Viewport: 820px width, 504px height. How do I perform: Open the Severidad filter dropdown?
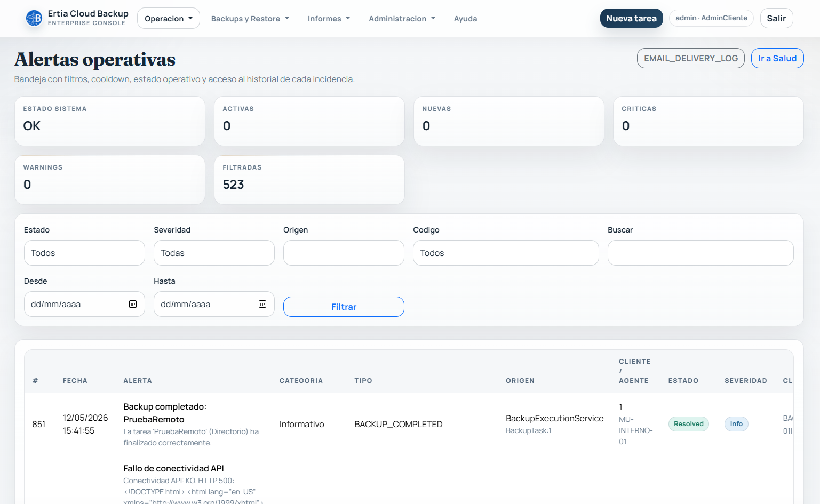214,253
